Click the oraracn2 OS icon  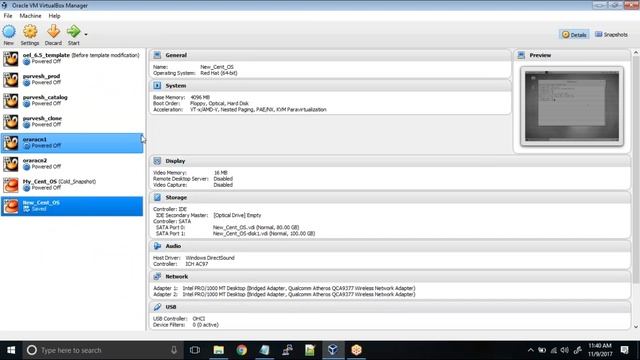[11, 164]
